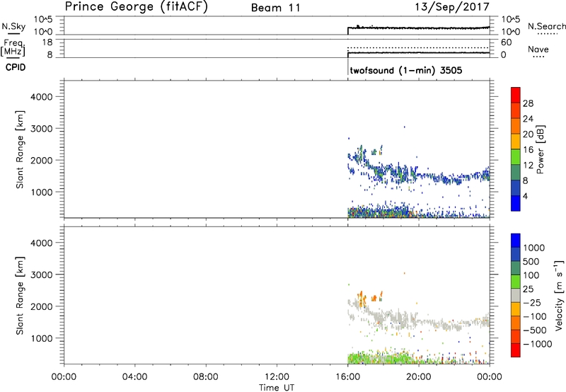
Task: Click the "Prince George (fitACF)" plot title
Action: pyautogui.click(x=136, y=7)
